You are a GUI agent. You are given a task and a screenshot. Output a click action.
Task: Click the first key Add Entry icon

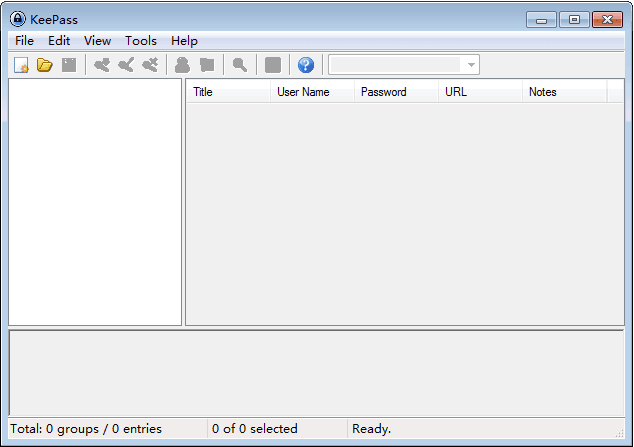tap(101, 65)
